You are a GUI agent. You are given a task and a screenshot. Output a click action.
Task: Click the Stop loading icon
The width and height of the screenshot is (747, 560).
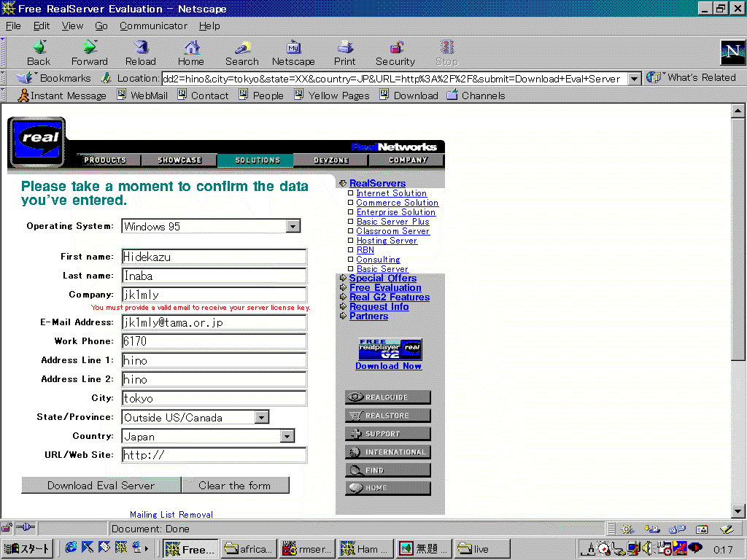pyautogui.click(x=447, y=52)
